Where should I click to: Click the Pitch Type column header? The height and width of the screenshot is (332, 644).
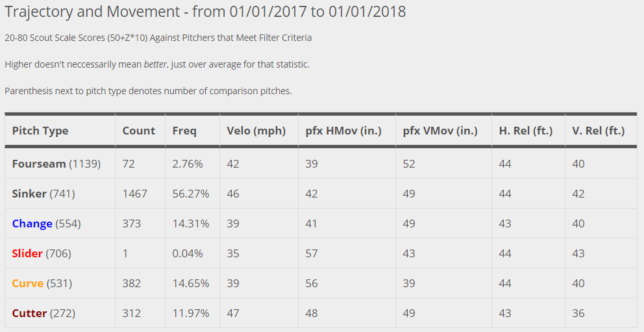click(x=40, y=131)
